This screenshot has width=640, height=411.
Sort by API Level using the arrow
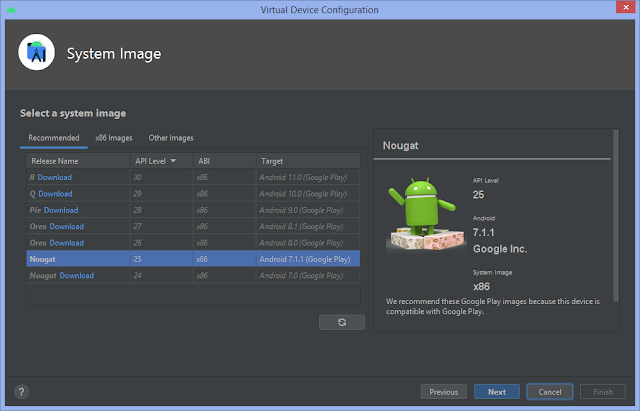(173, 161)
